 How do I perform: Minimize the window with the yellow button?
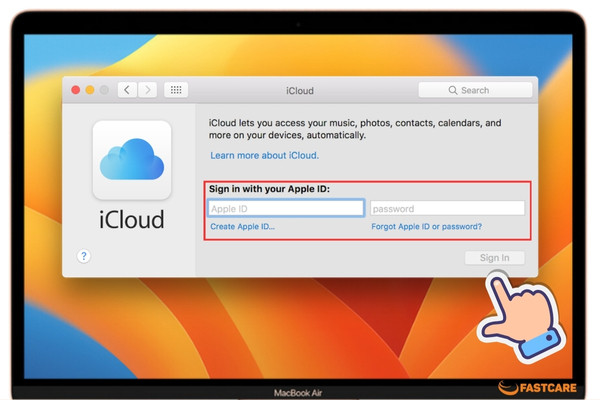90,90
